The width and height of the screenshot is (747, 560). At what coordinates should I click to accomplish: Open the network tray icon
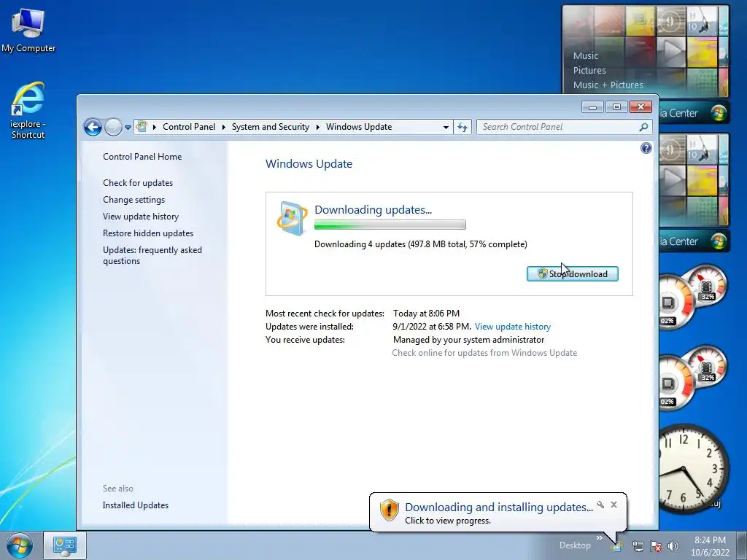point(638,546)
